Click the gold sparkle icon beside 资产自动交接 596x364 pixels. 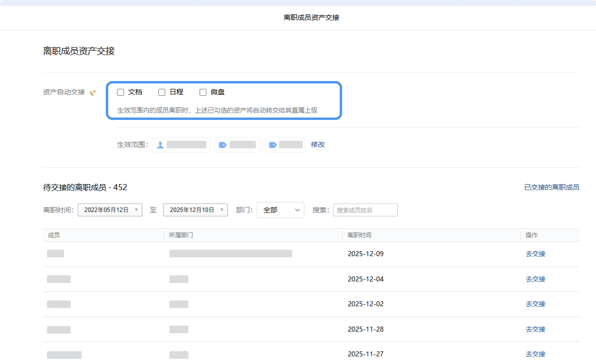point(93,92)
